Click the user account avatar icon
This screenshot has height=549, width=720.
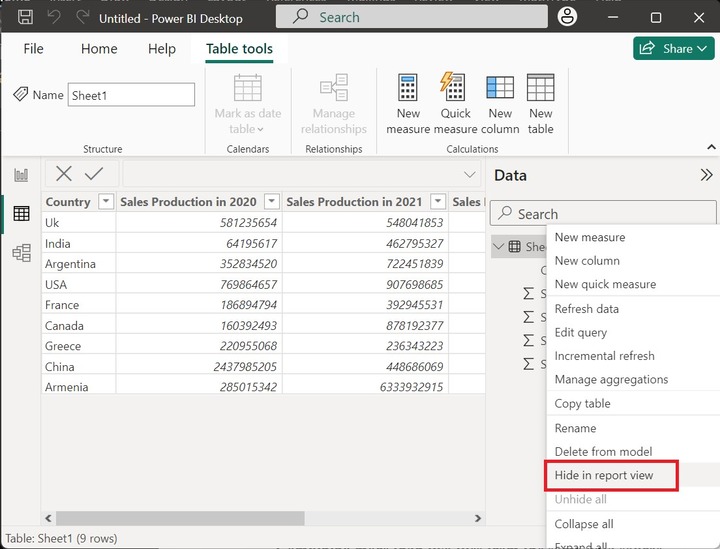pyautogui.click(x=567, y=17)
